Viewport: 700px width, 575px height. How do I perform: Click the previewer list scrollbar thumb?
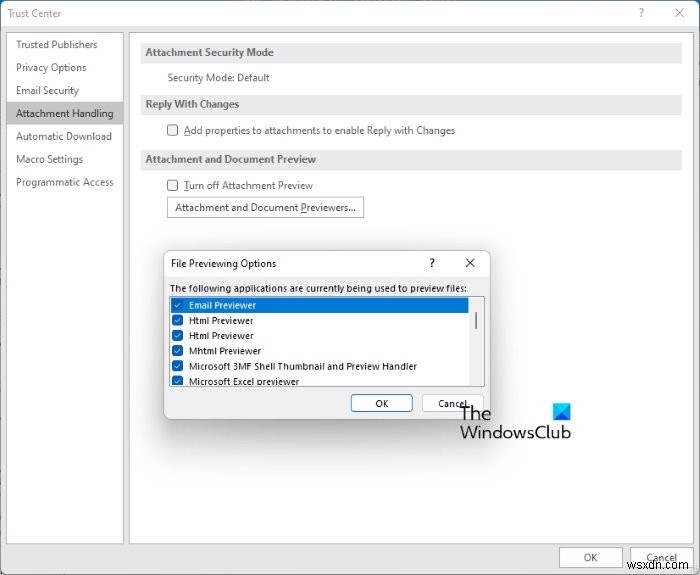click(476, 321)
